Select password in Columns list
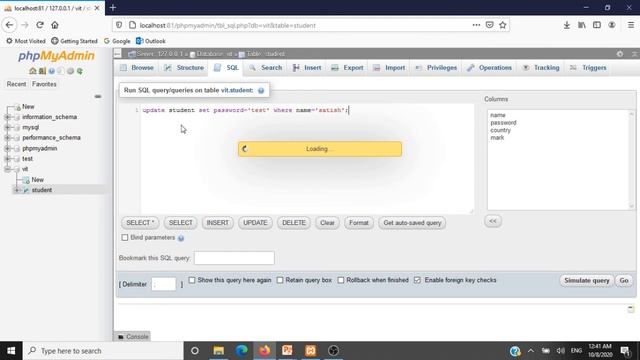The width and height of the screenshot is (640, 360). coord(503,122)
